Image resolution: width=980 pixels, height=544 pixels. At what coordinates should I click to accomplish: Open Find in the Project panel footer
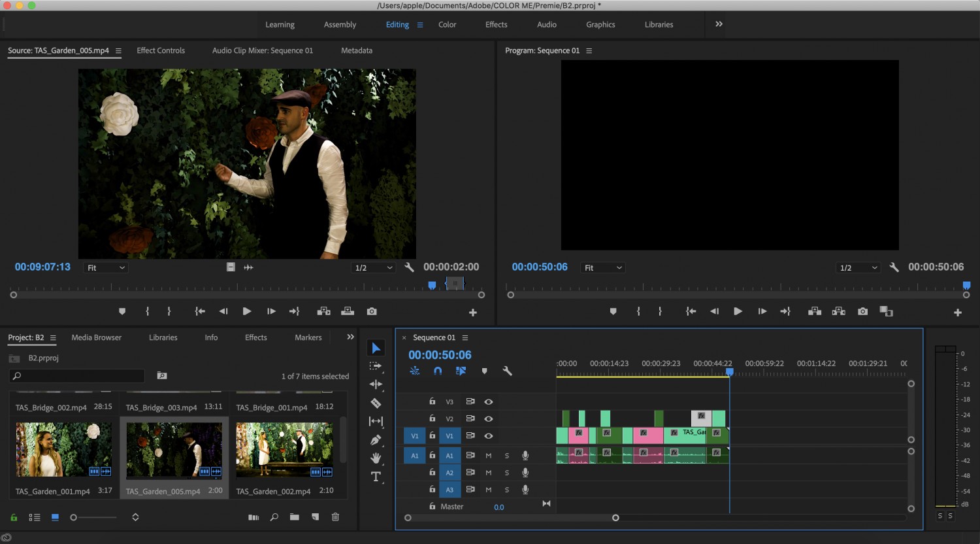click(274, 517)
